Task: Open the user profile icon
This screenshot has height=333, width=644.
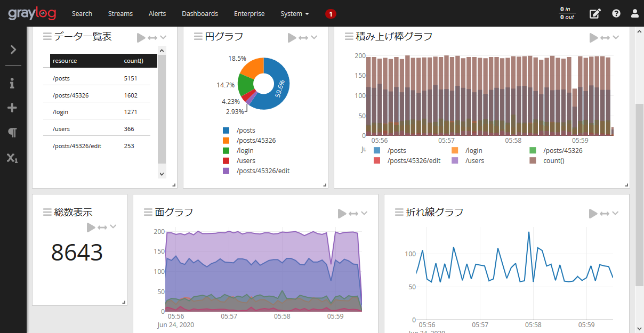Action: (634, 14)
